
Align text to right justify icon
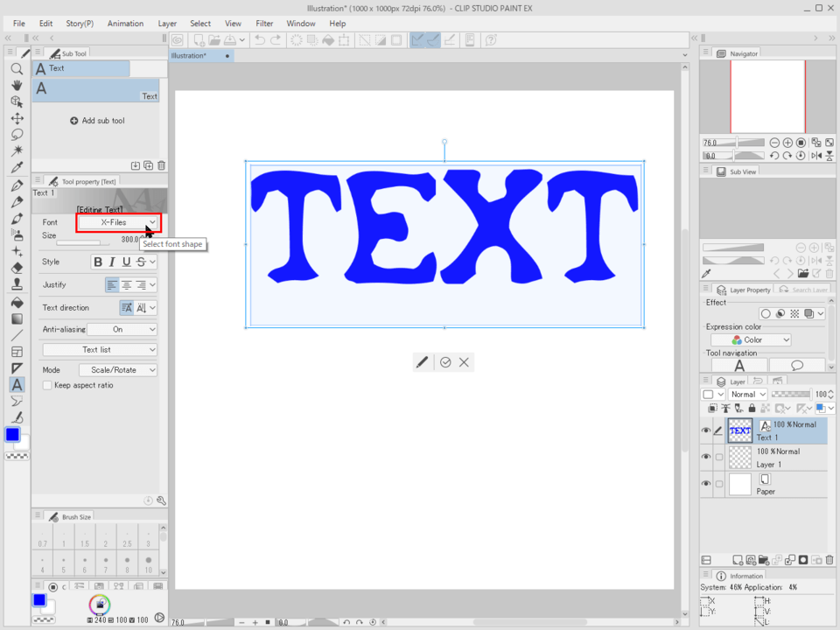[x=141, y=285]
